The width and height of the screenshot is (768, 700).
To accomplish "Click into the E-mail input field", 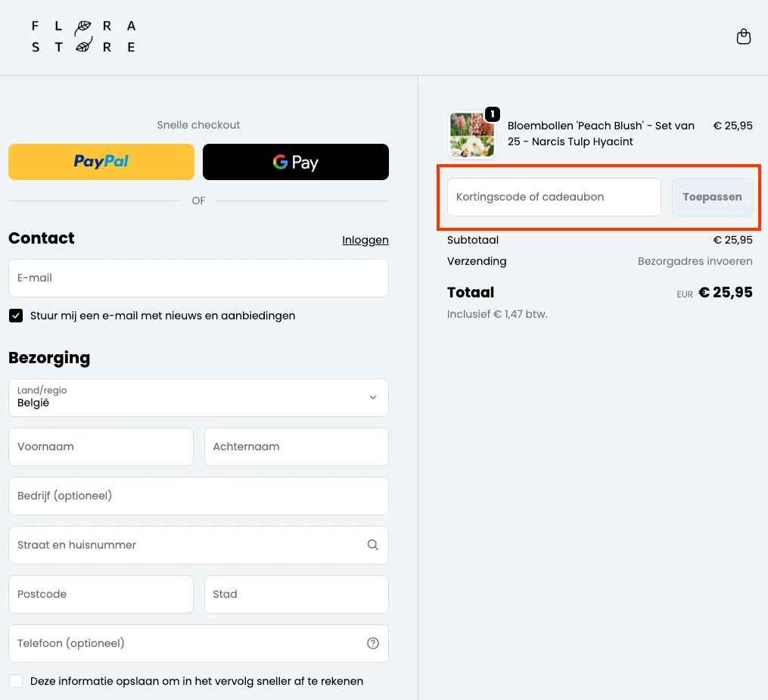I will coord(198,278).
